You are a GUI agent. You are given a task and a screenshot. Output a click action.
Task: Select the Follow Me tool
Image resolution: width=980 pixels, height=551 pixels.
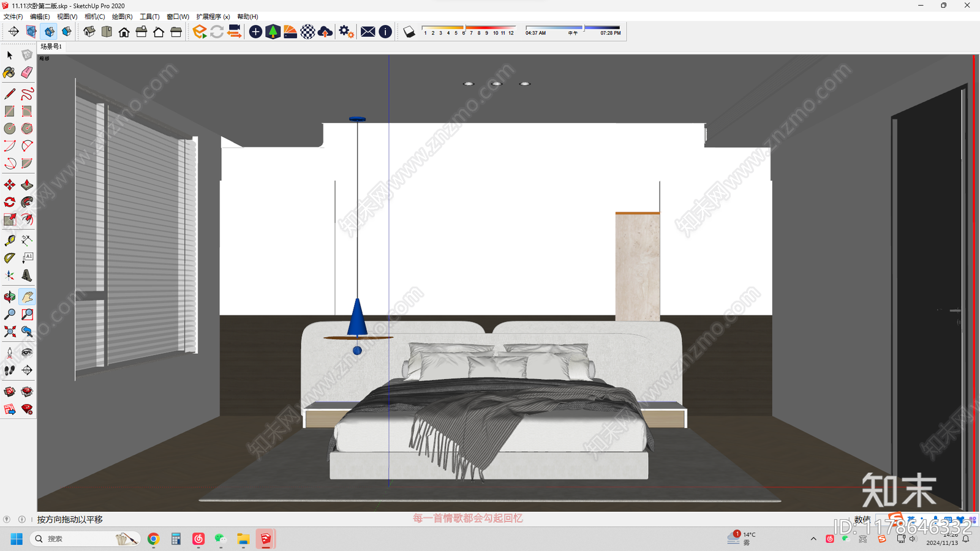pos(27,202)
